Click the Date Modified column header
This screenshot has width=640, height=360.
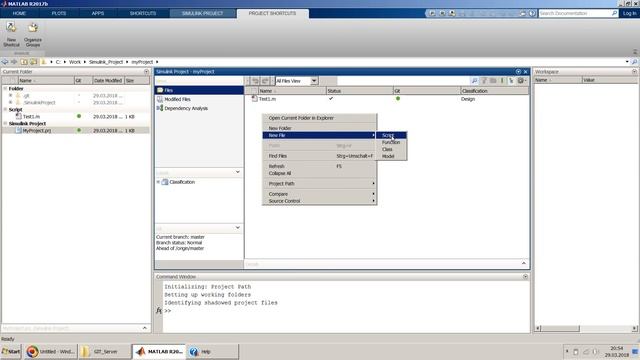[108, 80]
